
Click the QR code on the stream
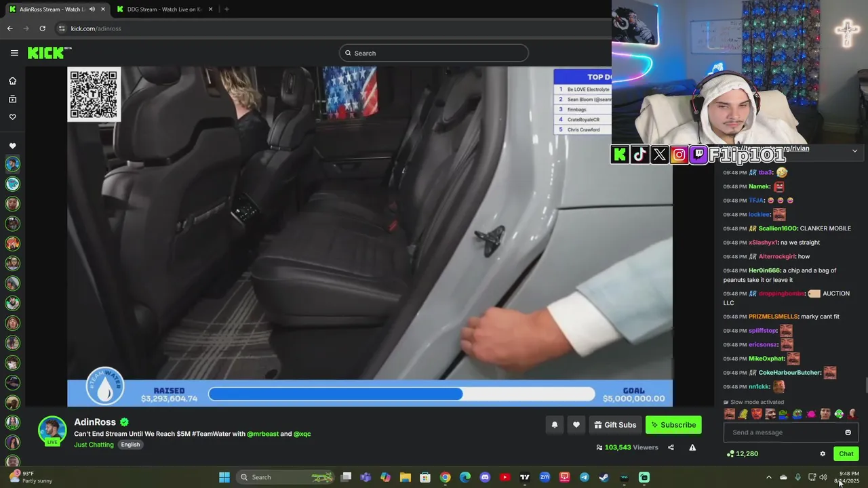pyautogui.click(x=94, y=94)
